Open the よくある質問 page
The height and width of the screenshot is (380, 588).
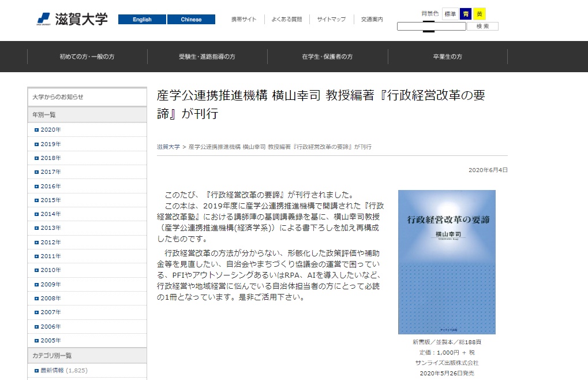(x=287, y=20)
